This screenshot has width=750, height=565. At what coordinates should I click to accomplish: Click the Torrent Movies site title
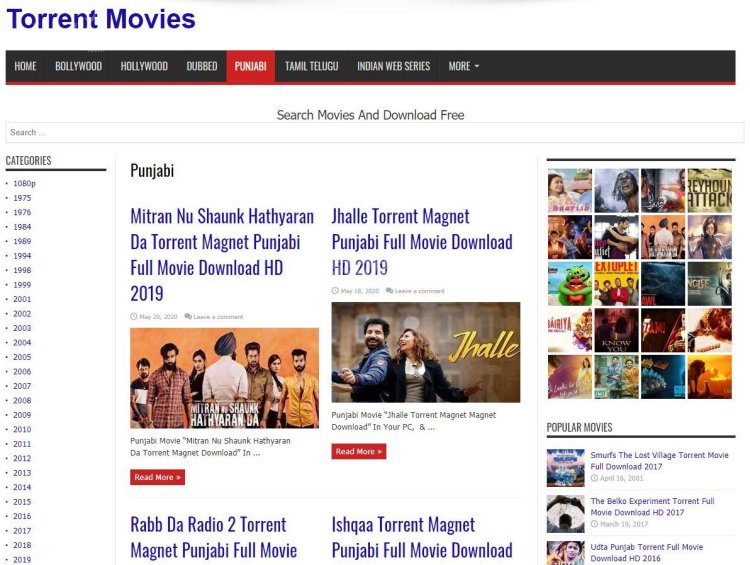click(100, 18)
